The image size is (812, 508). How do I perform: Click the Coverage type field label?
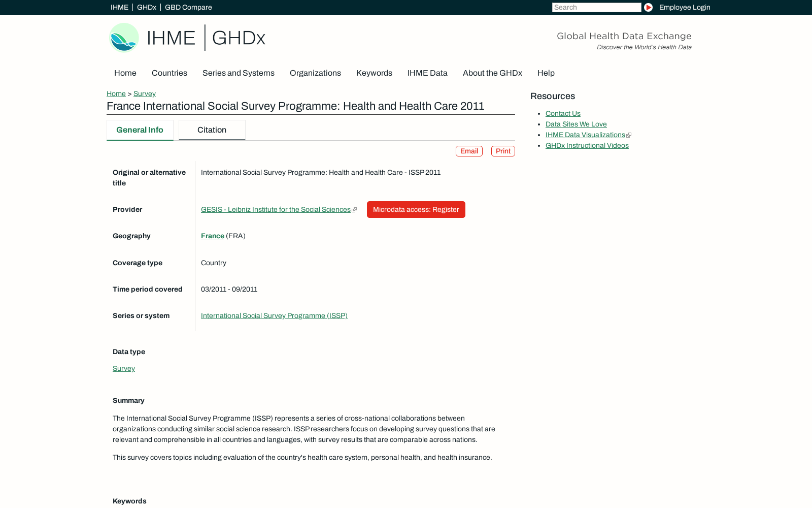pyautogui.click(x=138, y=263)
